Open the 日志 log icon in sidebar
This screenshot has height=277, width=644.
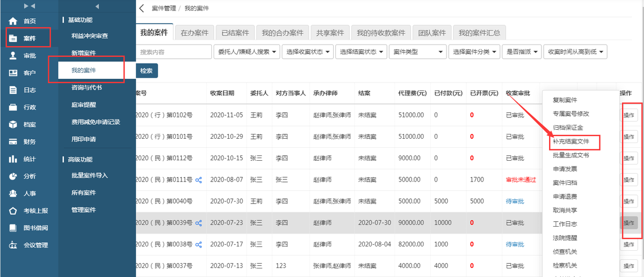click(x=13, y=90)
